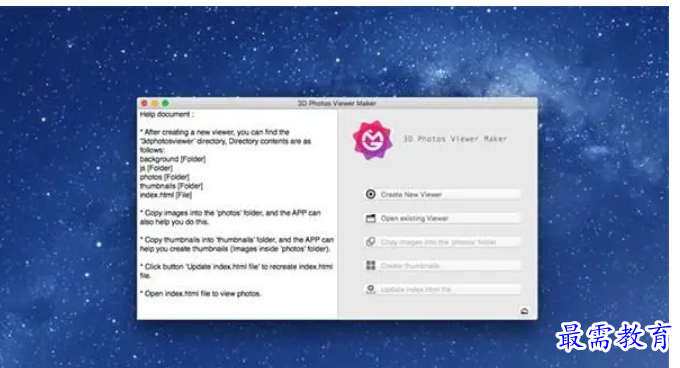Click the icon beside Update index.html file
This screenshot has width=680, height=368.
371,289
